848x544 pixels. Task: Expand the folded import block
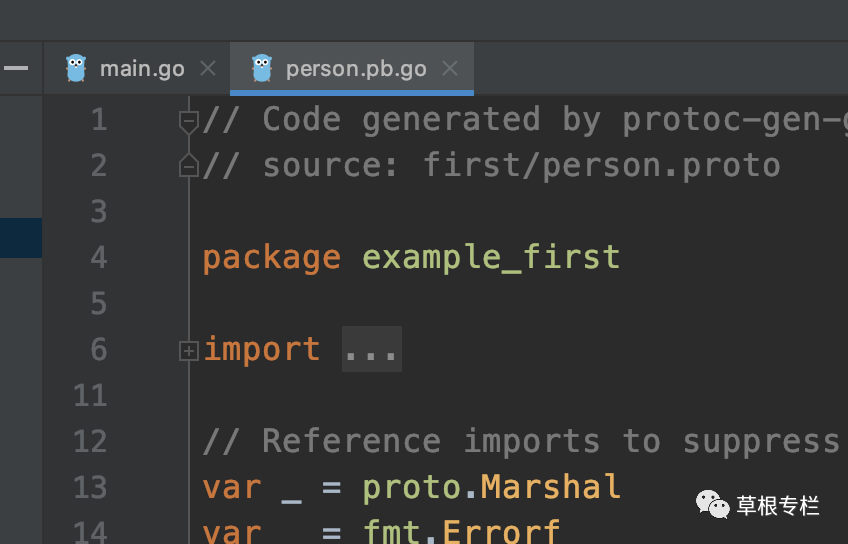[x=189, y=351]
